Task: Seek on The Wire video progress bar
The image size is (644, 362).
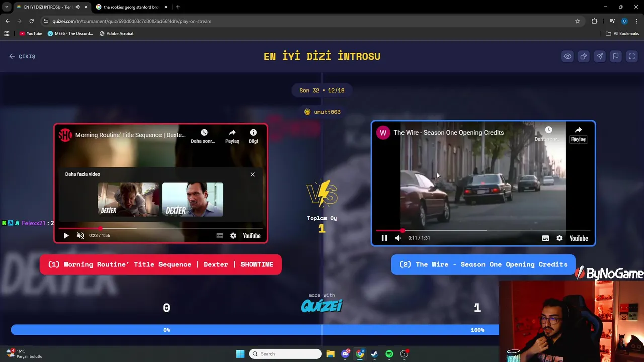Action: 483,231
